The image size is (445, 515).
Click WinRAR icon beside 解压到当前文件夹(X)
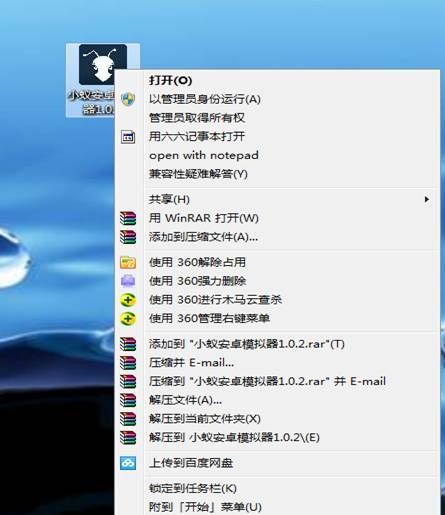[128, 419]
